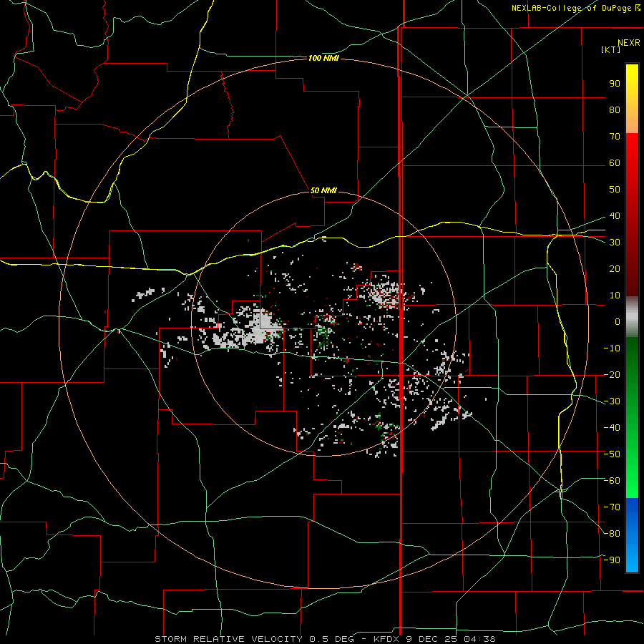Click the STORM RELATIVE VELOCITY product title
Screen dimensions: 644x644
coord(228,639)
